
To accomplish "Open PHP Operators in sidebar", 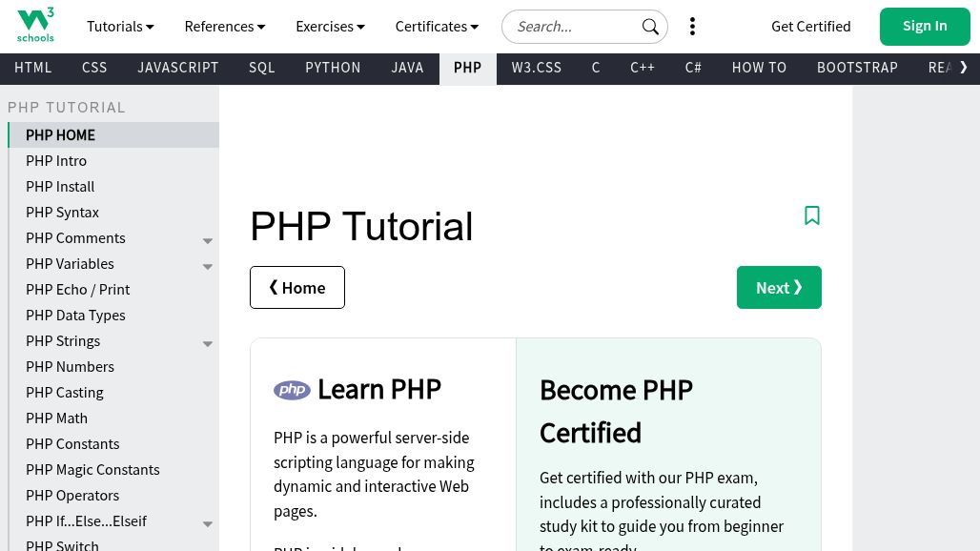I will pyautogui.click(x=113, y=496).
